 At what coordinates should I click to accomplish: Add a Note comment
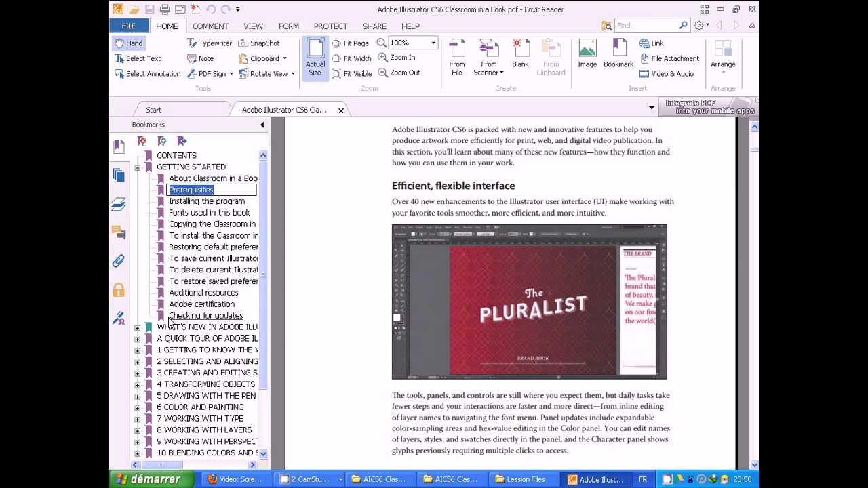coord(200,58)
